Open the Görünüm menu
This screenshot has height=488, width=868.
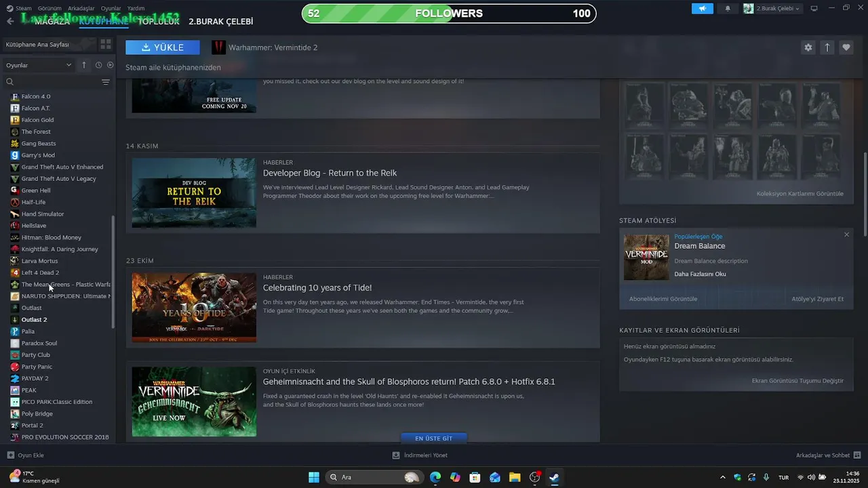[50, 8]
